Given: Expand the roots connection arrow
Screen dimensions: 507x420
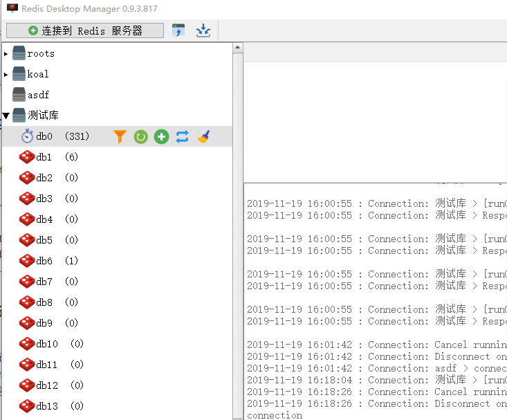Looking at the screenshot, I should (6, 54).
